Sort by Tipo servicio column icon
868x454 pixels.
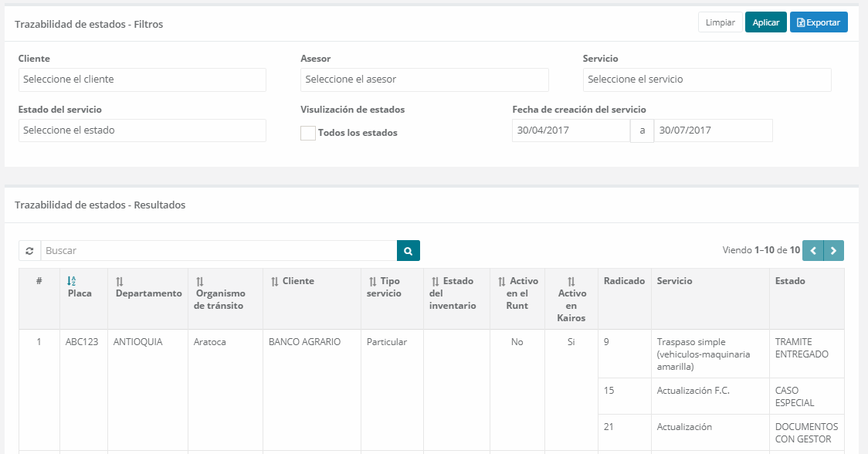click(373, 282)
